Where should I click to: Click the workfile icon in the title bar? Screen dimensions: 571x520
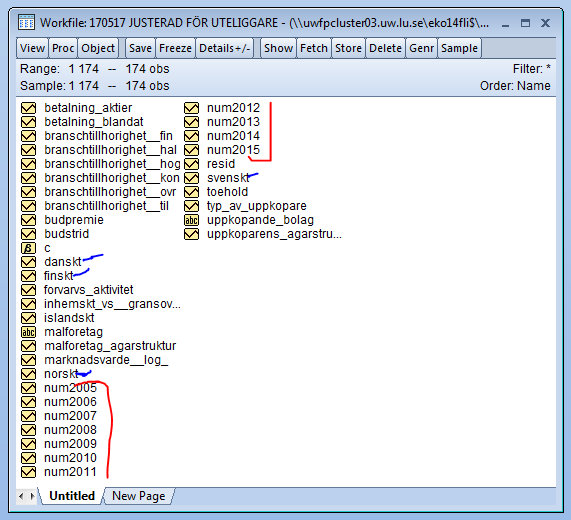point(26,23)
